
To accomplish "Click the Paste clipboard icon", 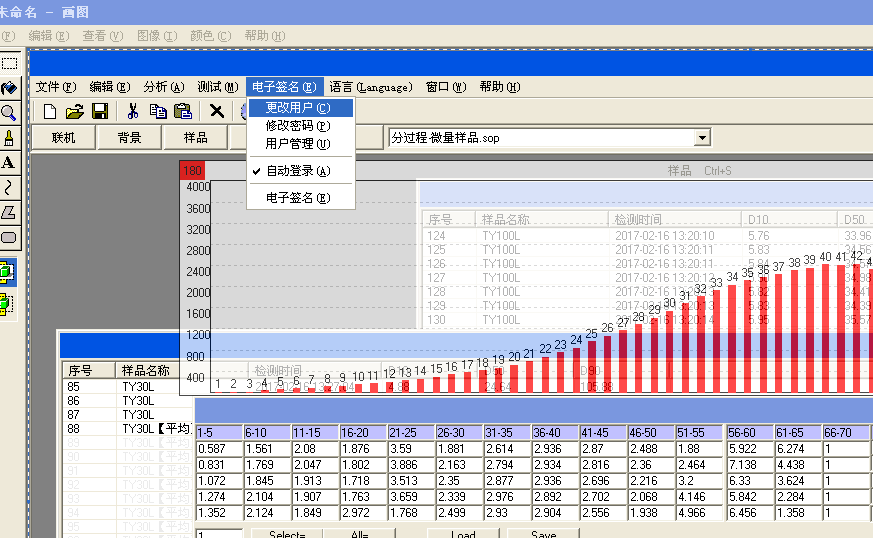I will tap(182, 111).
